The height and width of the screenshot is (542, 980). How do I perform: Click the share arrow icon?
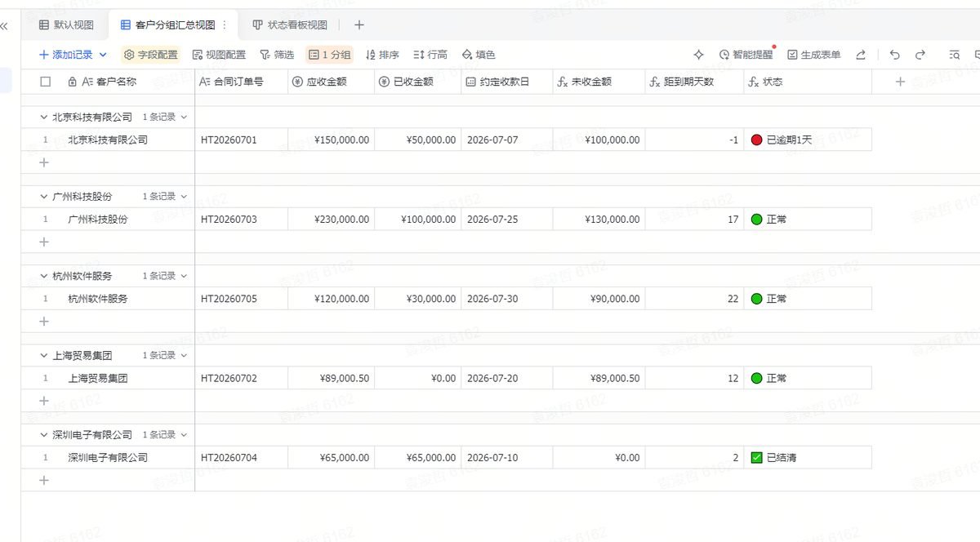pyautogui.click(x=860, y=55)
